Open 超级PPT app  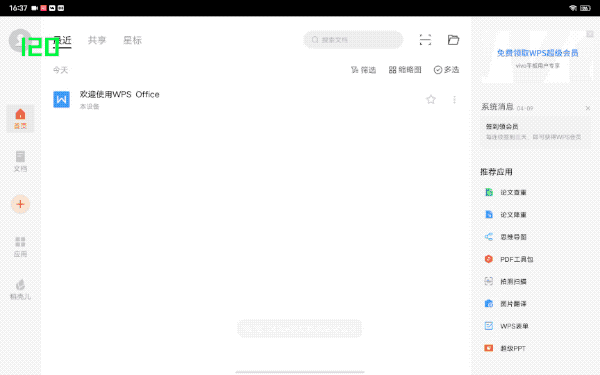click(x=505, y=349)
